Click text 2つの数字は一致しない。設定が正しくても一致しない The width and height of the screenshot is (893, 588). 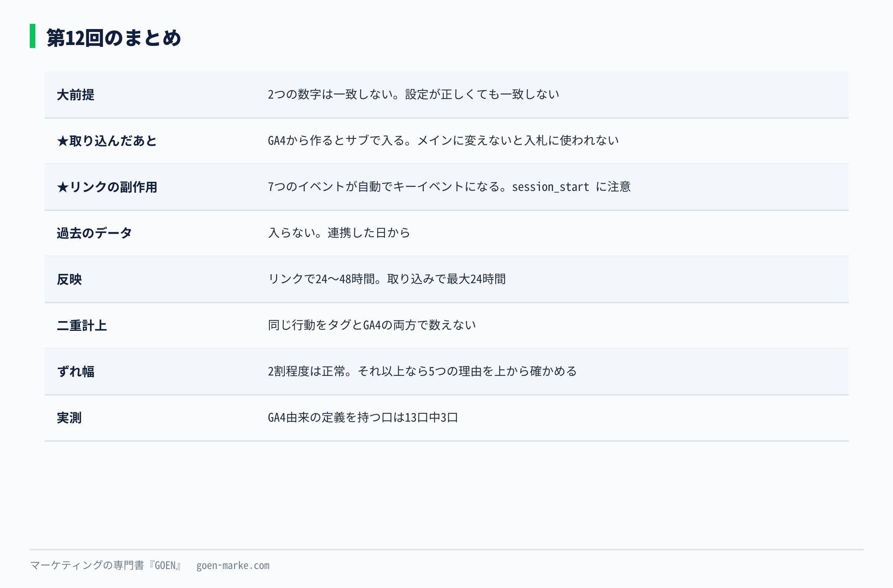[x=413, y=94]
